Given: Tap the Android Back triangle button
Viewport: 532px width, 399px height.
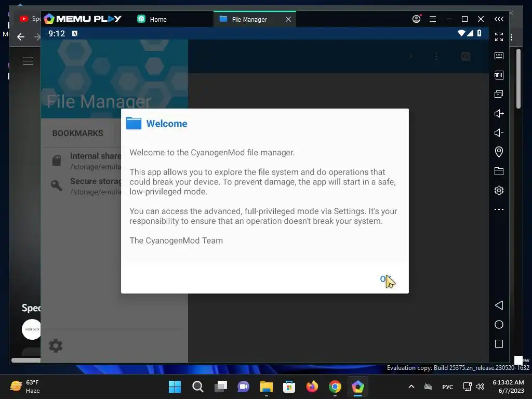Looking at the screenshot, I should tap(499, 305).
